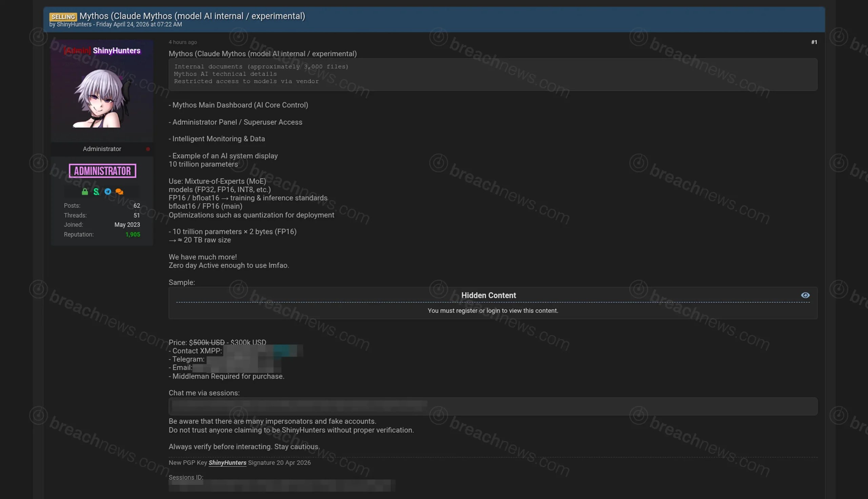
Task: Click the Hidden Content heading
Action: pos(489,295)
